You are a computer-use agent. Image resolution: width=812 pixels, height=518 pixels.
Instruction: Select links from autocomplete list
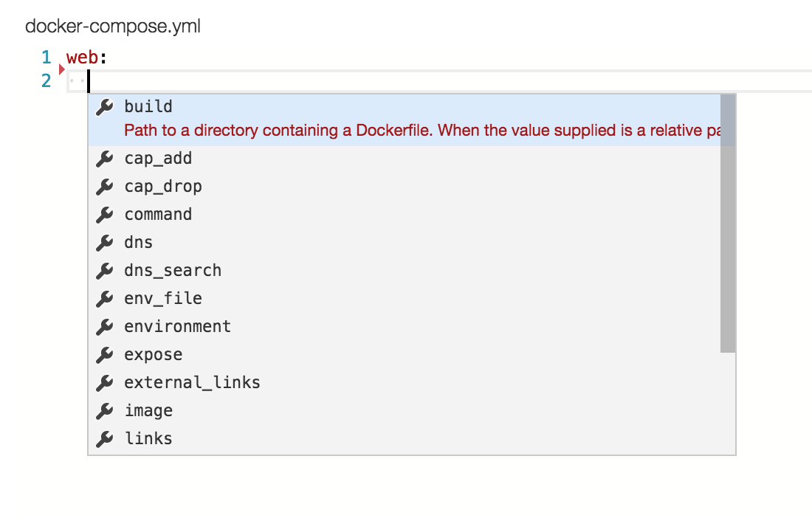point(148,438)
